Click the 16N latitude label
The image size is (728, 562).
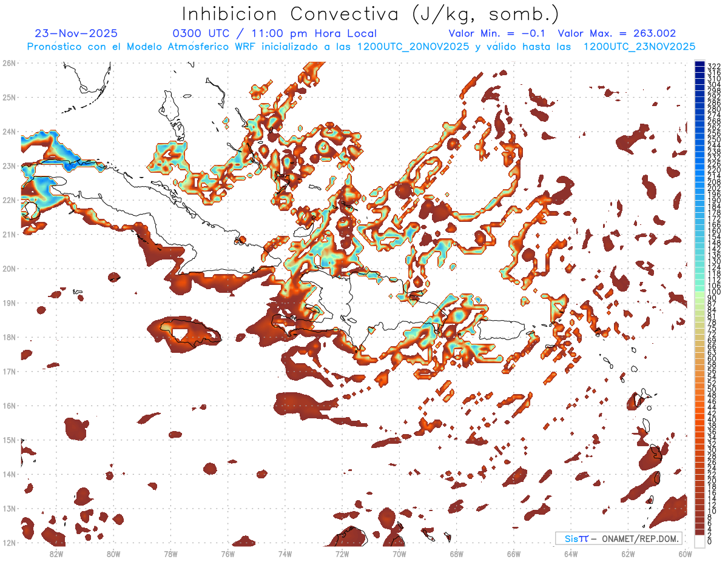pos(8,406)
